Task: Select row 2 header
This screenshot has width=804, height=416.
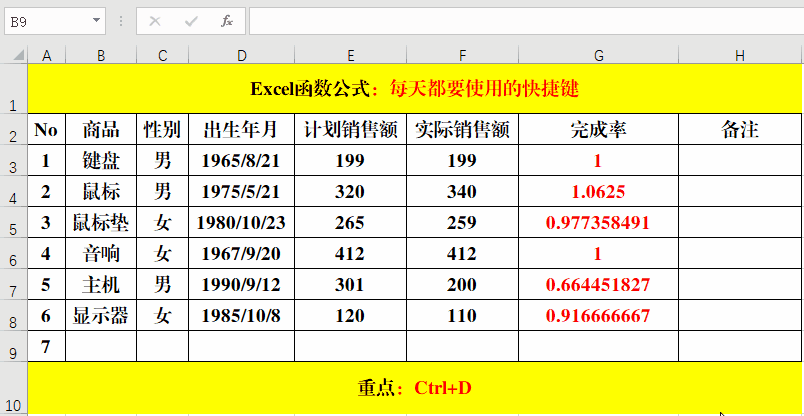Action: (x=14, y=129)
